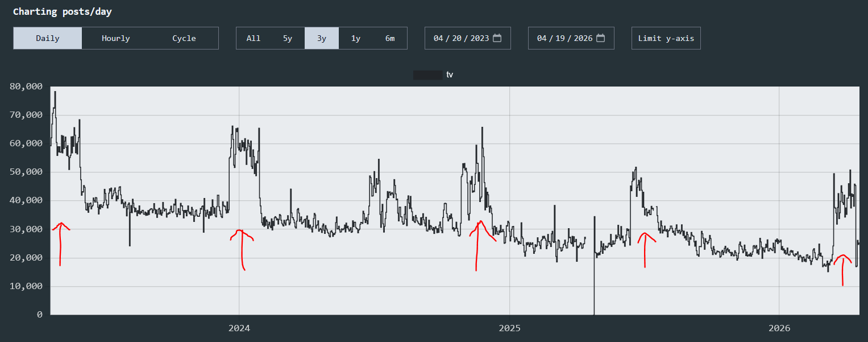Viewport: 868px width, 342px height.
Task: Click the 2024 x-axis label
Action: [239, 328]
